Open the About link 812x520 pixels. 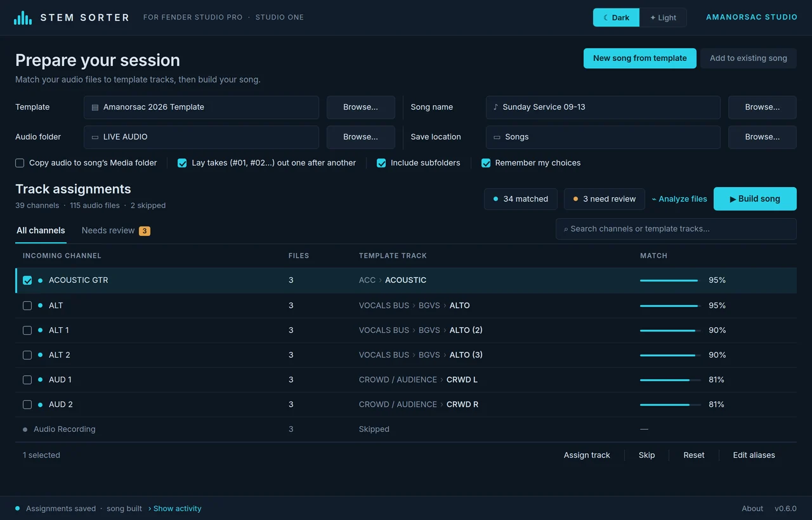coord(752,509)
